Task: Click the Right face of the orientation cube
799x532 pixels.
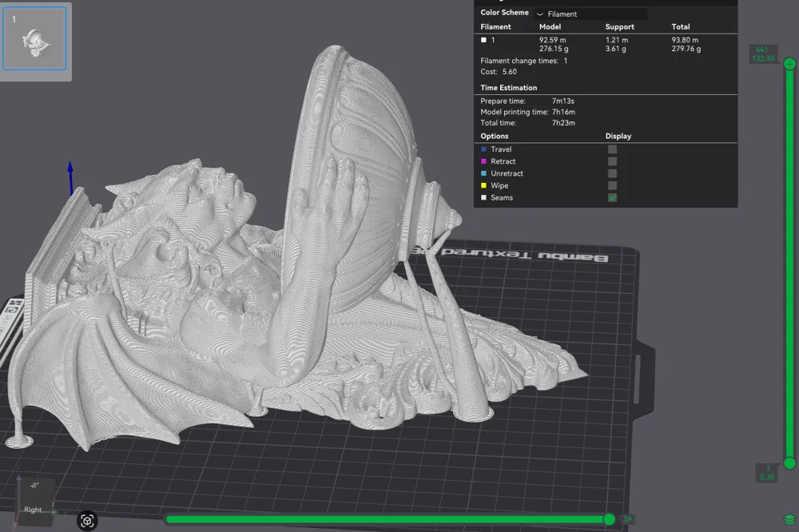Action: pyautogui.click(x=33, y=509)
